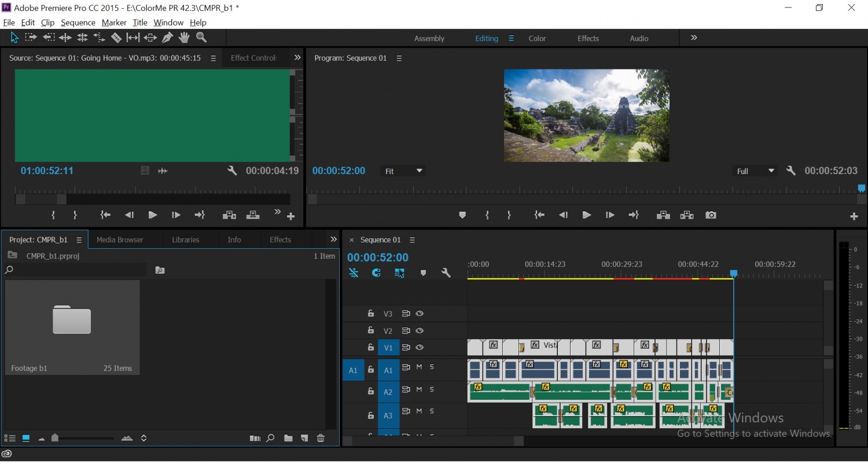Image resolution: width=868 pixels, height=464 pixels.
Task: Open the Sequence menu
Action: pos(78,23)
